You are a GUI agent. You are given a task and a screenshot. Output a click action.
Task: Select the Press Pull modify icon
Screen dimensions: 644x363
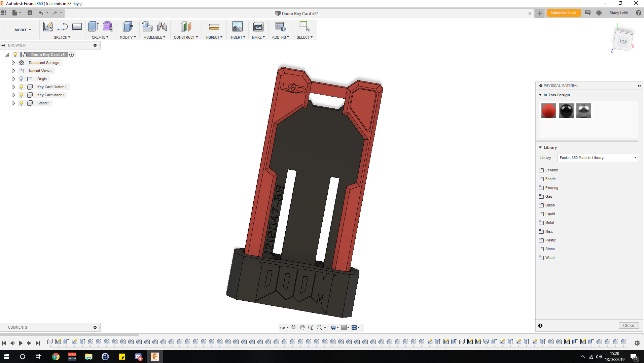point(128,27)
